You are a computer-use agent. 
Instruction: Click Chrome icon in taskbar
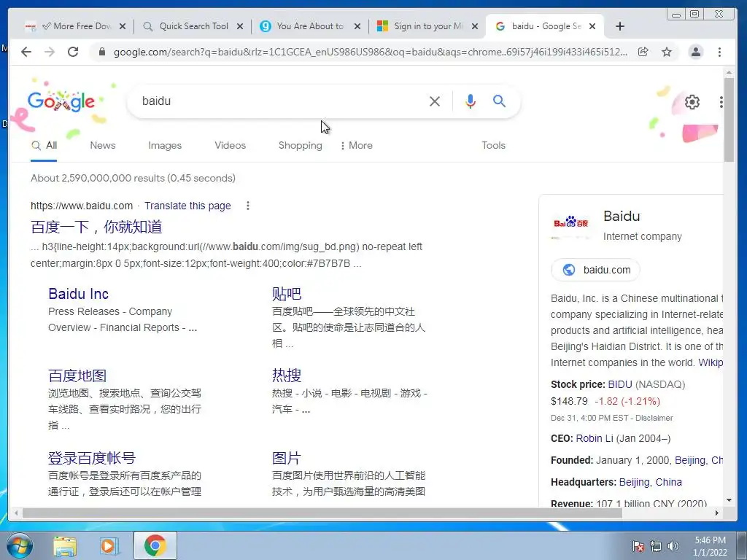click(x=155, y=545)
